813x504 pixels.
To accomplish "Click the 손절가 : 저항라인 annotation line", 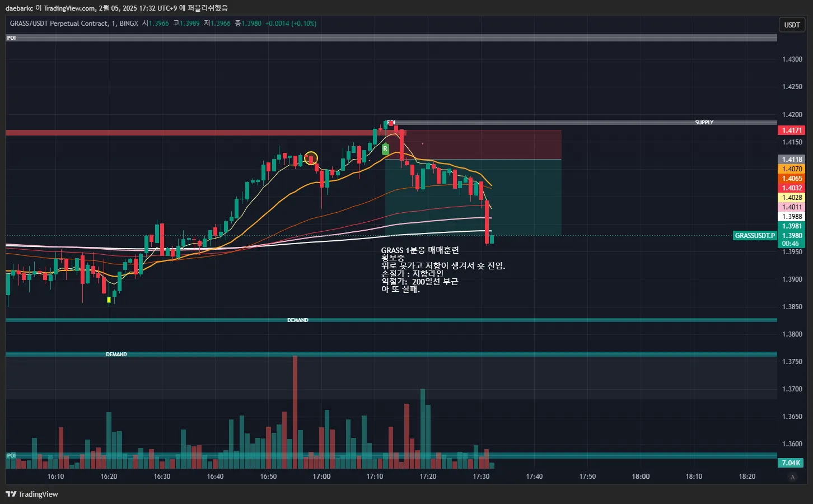I will point(412,274).
